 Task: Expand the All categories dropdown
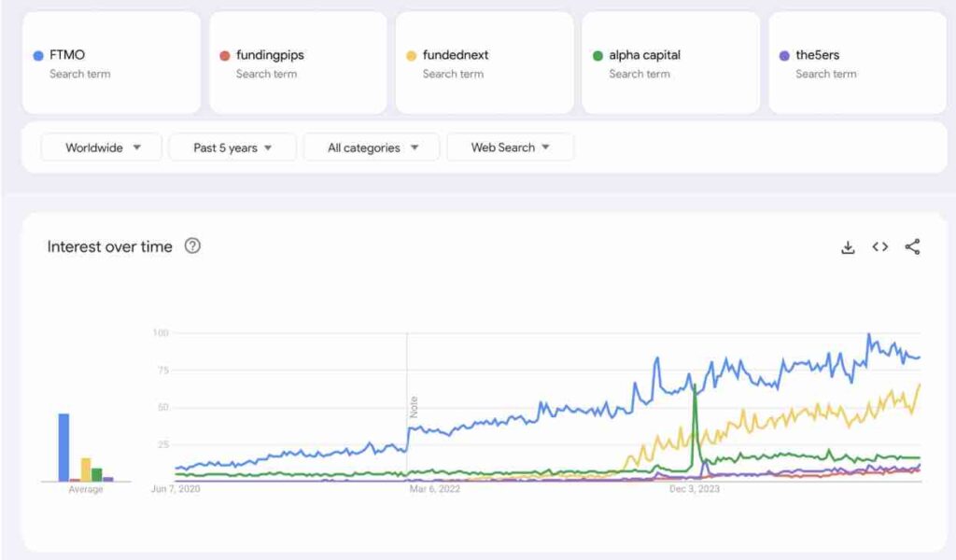point(371,147)
